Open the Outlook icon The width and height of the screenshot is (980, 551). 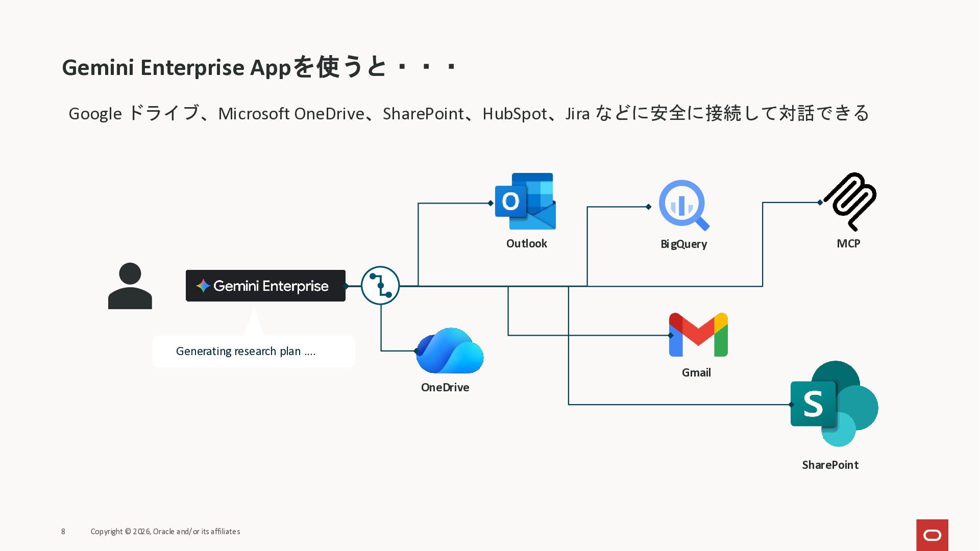[x=525, y=201]
